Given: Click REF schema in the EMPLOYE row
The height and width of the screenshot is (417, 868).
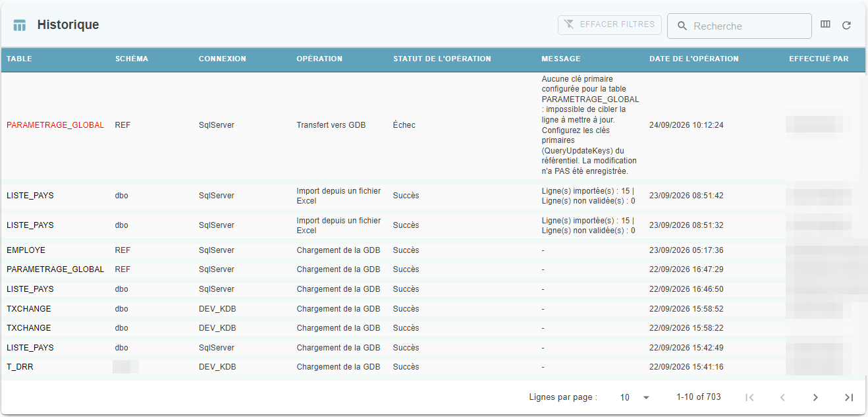Looking at the screenshot, I should 122,250.
